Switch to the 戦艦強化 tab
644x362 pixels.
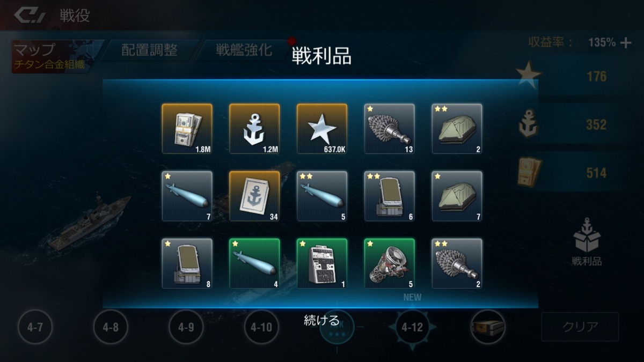coord(244,50)
